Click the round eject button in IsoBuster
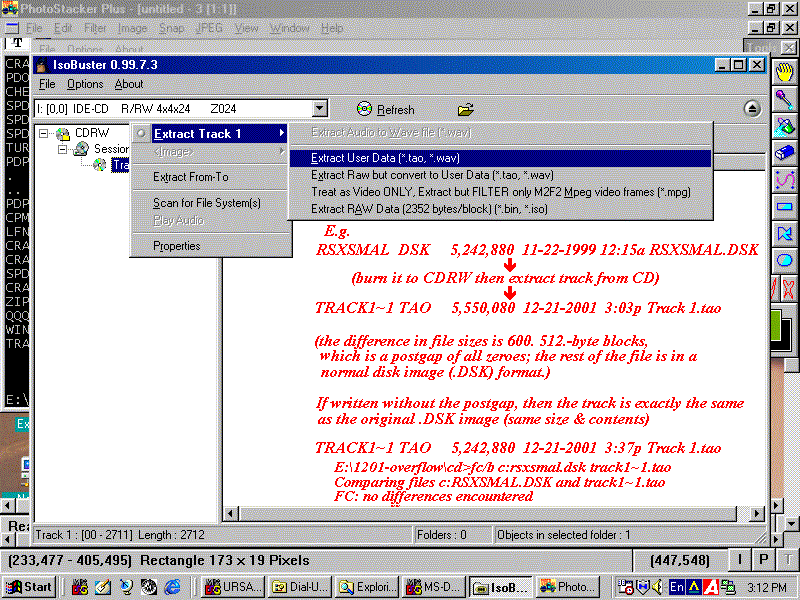This screenshot has width=800, height=600. [752, 109]
